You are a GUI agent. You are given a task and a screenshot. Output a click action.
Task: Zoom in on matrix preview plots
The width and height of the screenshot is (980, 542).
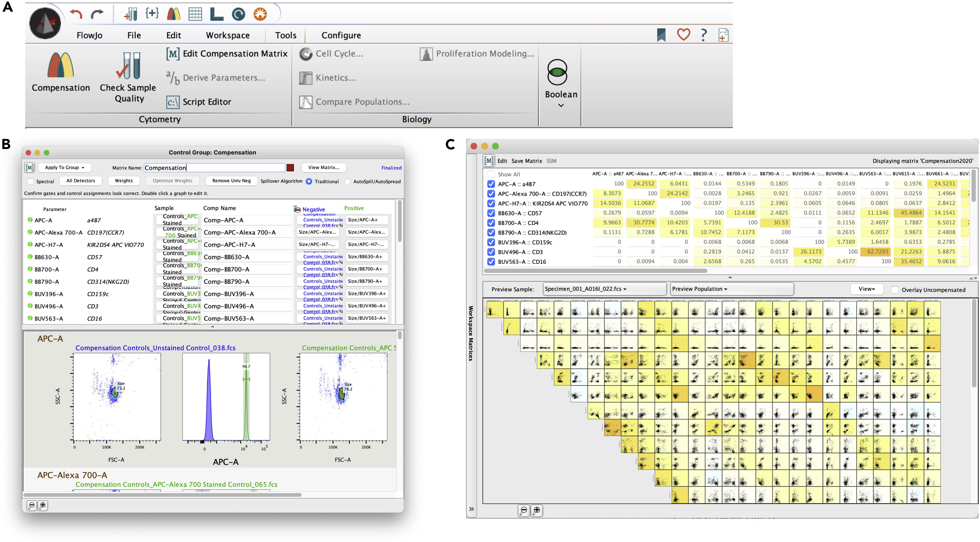pyautogui.click(x=536, y=510)
